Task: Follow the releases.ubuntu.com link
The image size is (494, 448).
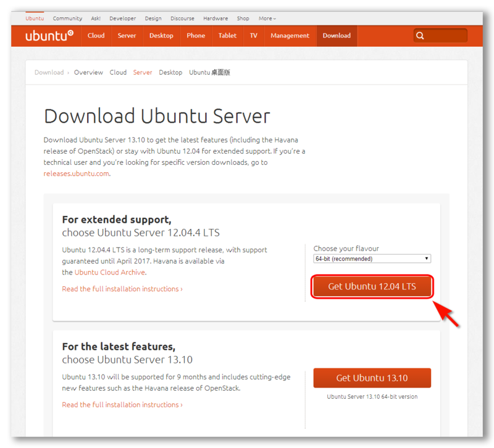Action: pyautogui.click(x=76, y=173)
